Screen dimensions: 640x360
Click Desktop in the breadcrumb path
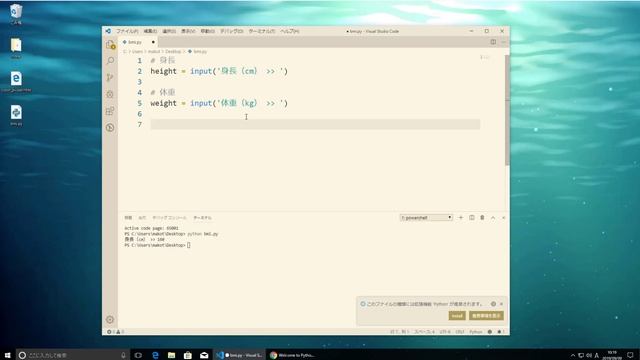pos(173,51)
